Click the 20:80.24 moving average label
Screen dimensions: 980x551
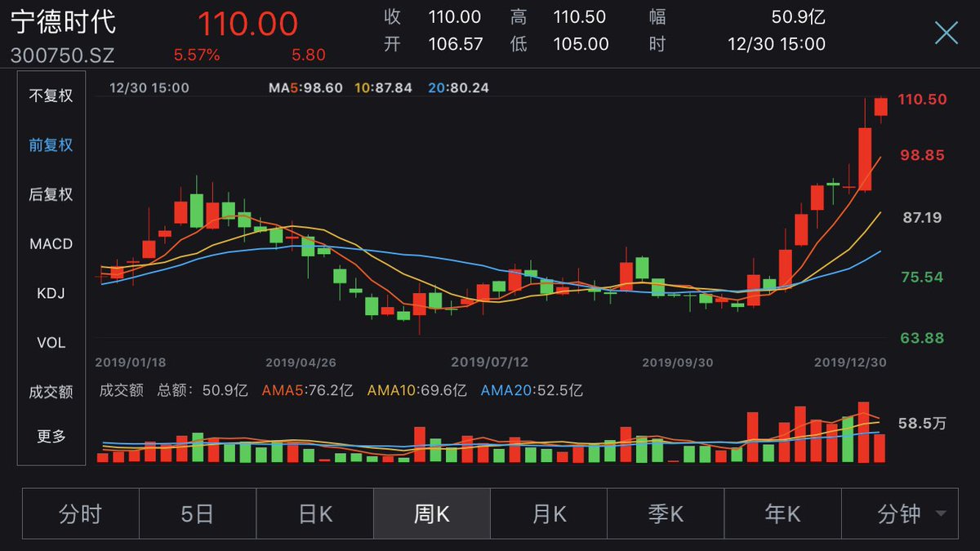[x=459, y=87]
